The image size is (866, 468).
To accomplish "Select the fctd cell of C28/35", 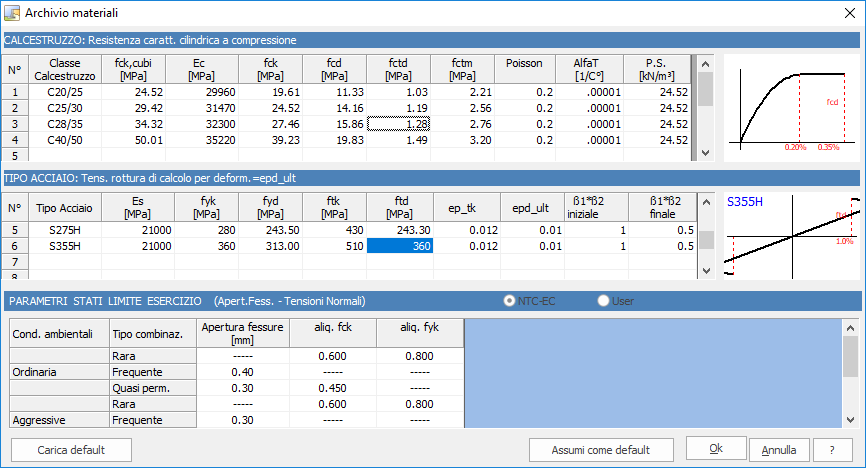I will (399, 124).
